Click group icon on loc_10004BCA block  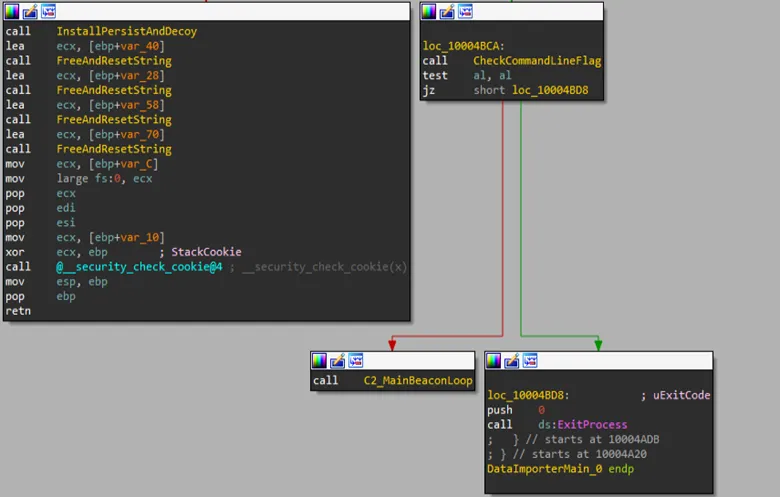(x=465, y=11)
